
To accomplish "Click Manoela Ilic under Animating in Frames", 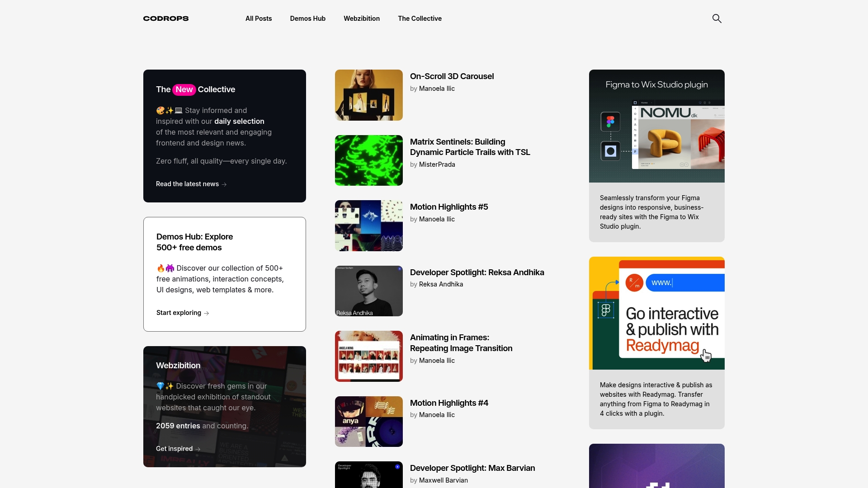I will [x=437, y=361].
